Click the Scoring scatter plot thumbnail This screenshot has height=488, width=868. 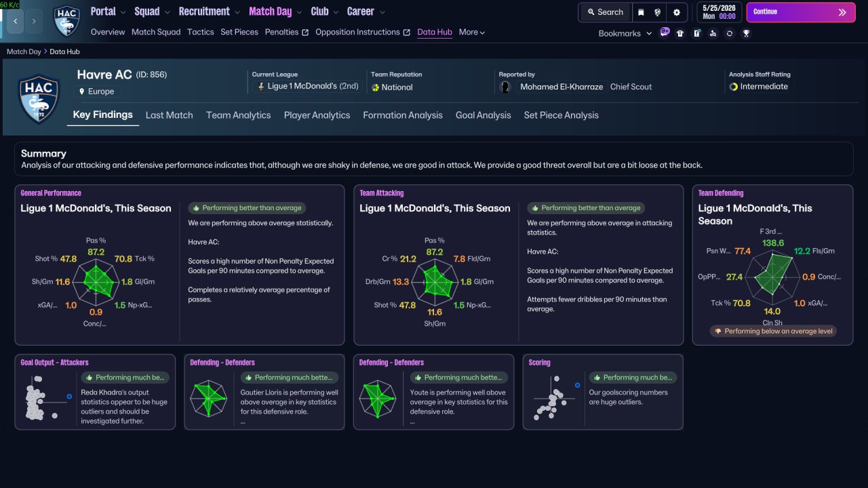tap(556, 398)
